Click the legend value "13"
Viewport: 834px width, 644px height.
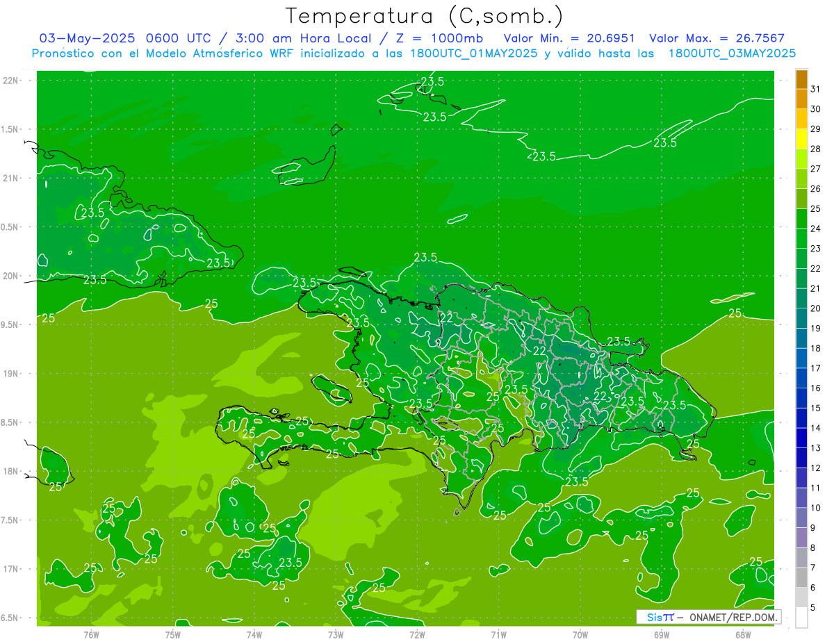tap(816, 448)
